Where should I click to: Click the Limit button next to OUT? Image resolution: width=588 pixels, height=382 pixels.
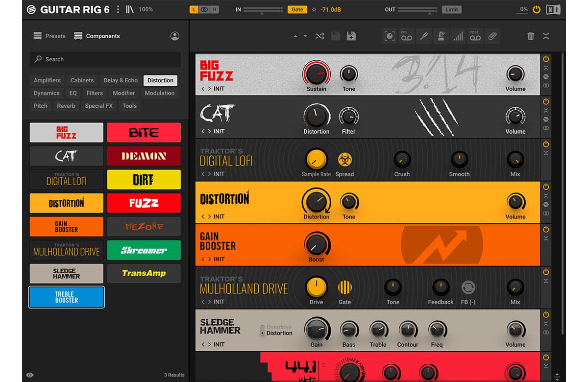(x=452, y=9)
